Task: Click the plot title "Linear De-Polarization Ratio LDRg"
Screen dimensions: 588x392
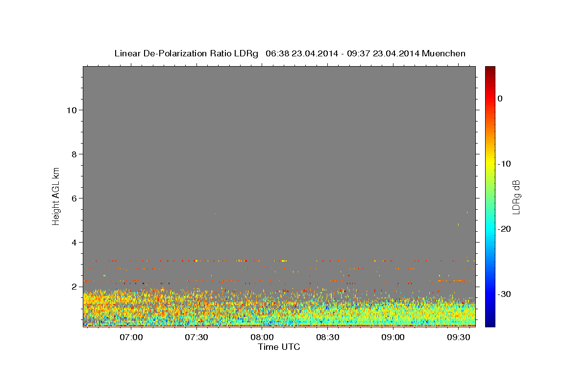Action: 186,53
